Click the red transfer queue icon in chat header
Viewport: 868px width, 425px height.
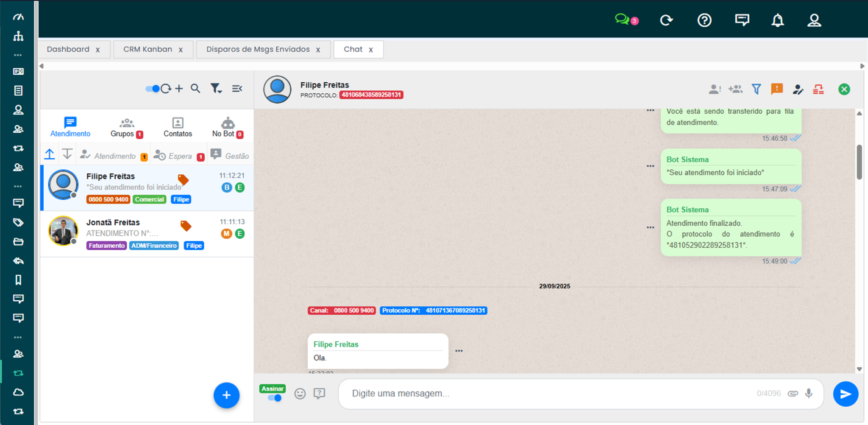click(818, 89)
